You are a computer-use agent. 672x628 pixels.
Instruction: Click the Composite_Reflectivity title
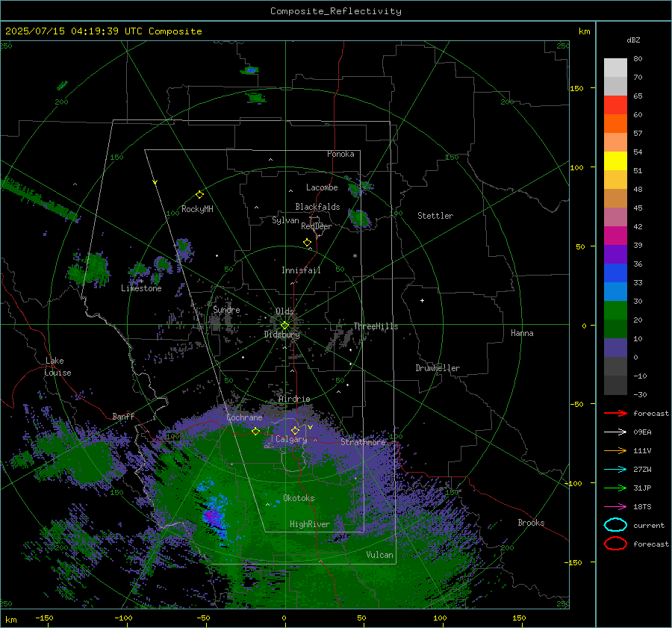coord(336,11)
